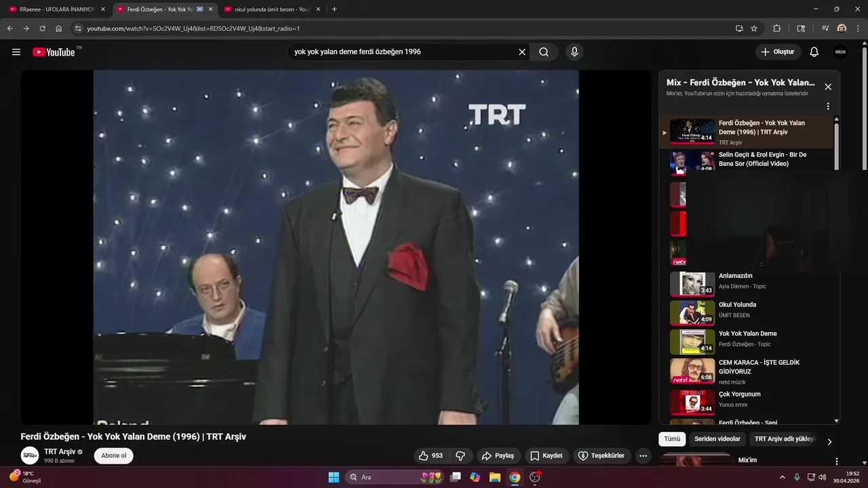The image size is (868, 488).
Task: Subscribe with the Abone ol button
Action: pyautogui.click(x=114, y=455)
